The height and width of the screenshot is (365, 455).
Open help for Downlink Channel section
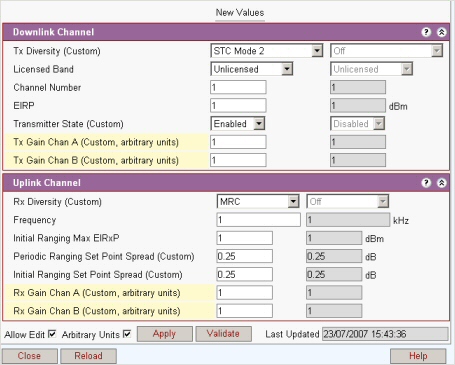pyautogui.click(x=426, y=32)
